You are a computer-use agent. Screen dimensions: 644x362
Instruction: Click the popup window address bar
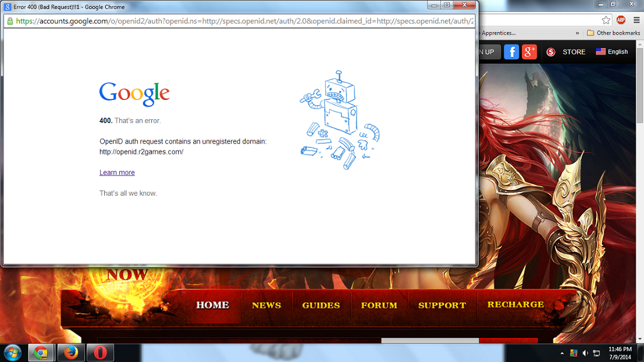[244, 21]
